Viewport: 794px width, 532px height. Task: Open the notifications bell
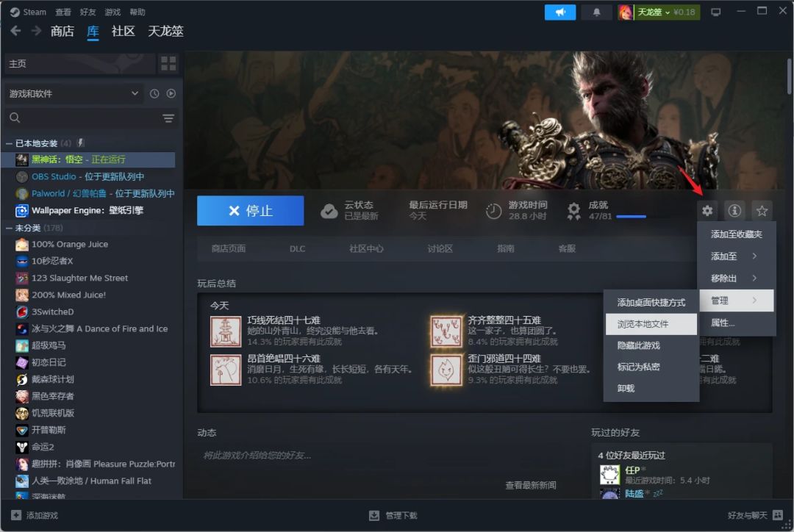click(596, 12)
